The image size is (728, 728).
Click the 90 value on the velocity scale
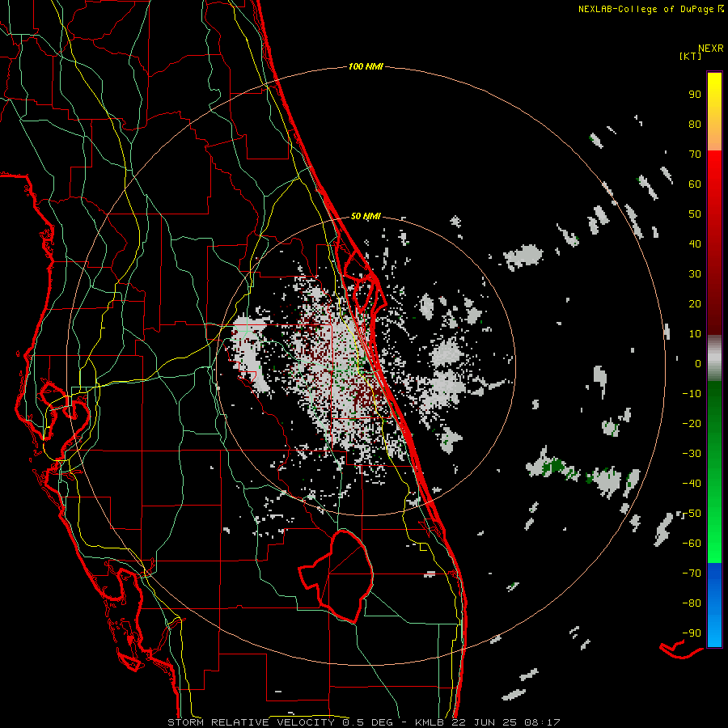coord(695,95)
